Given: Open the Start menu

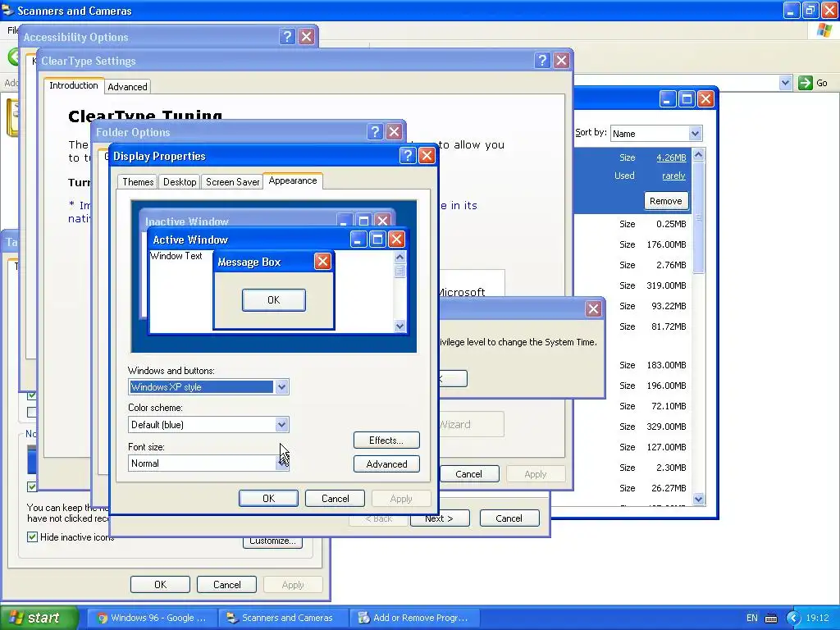Looking at the screenshot, I should (39, 618).
